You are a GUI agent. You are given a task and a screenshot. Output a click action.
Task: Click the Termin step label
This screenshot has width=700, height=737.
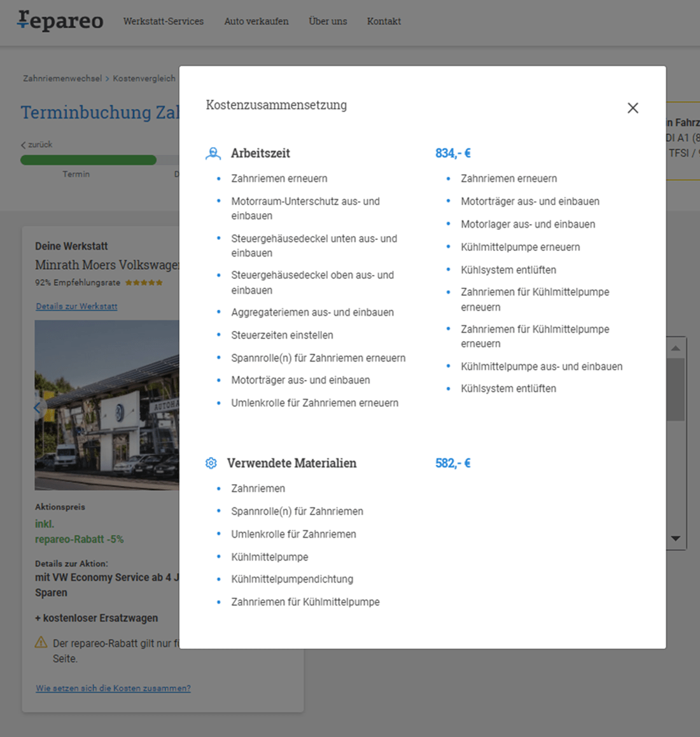point(76,174)
